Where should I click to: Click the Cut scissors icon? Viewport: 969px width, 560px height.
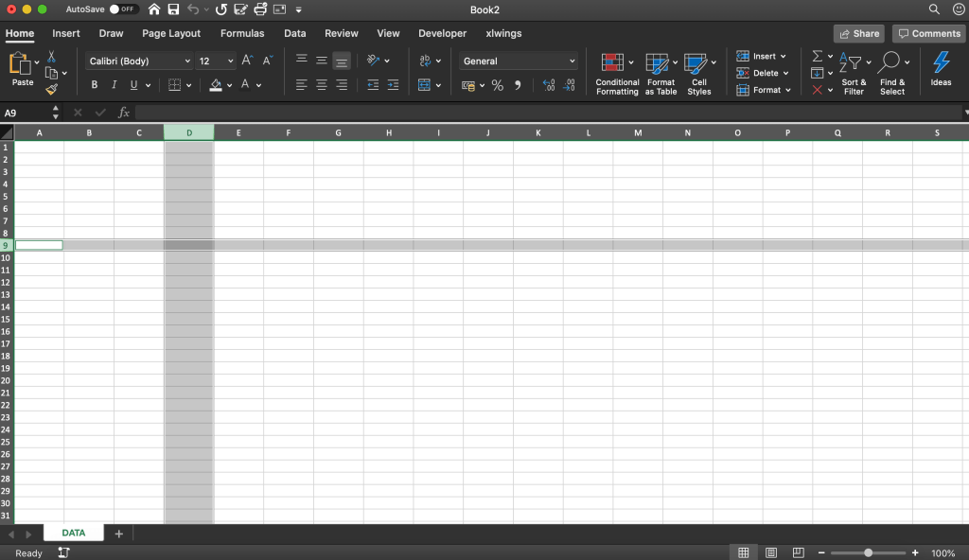pyautogui.click(x=51, y=57)
